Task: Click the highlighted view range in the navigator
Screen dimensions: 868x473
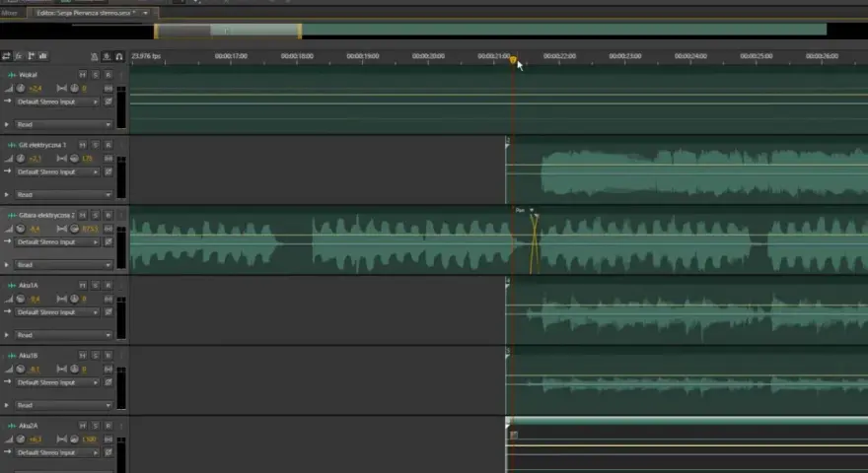Action: click(228, 31)
